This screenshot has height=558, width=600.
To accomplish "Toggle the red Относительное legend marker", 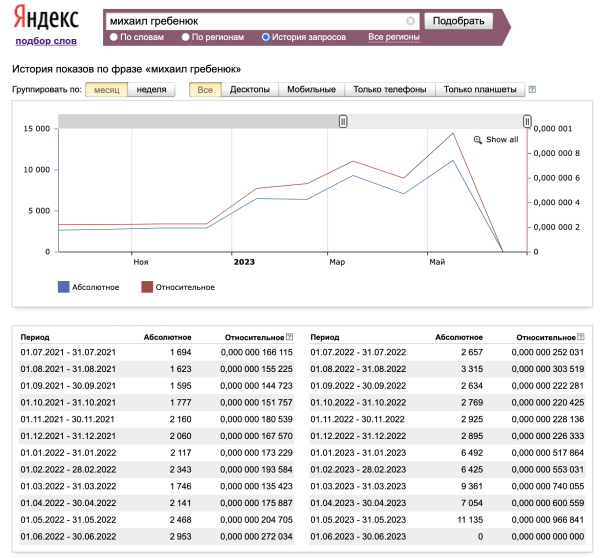I will pos(147,287).
